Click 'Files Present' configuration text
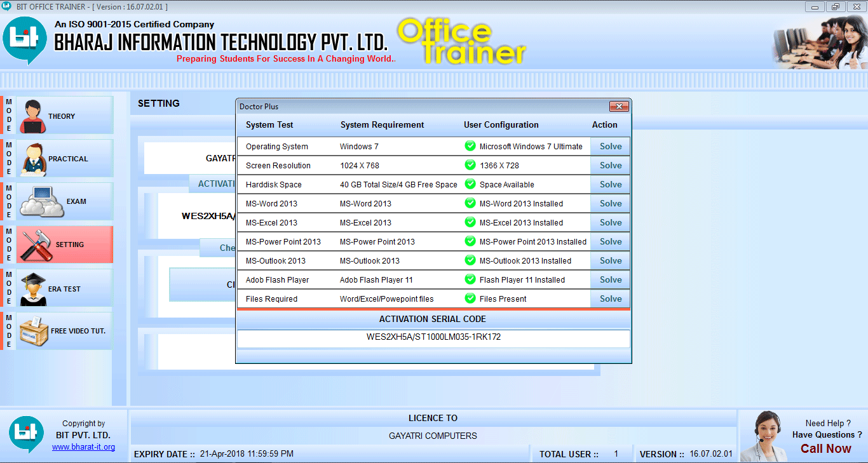Image resolution: width=868 pixels, height=463 pixels. tap(503, 299)
